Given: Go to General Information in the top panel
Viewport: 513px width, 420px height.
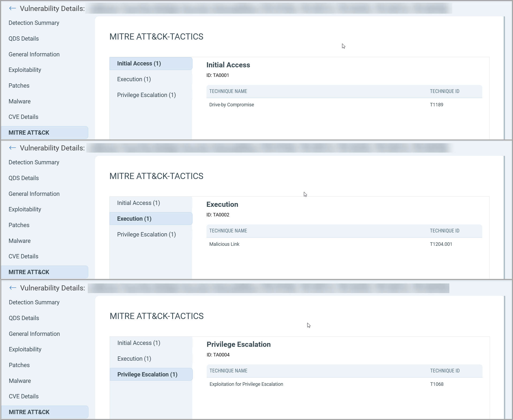Looking at the screenshot, I should click(x=34, y=54).
